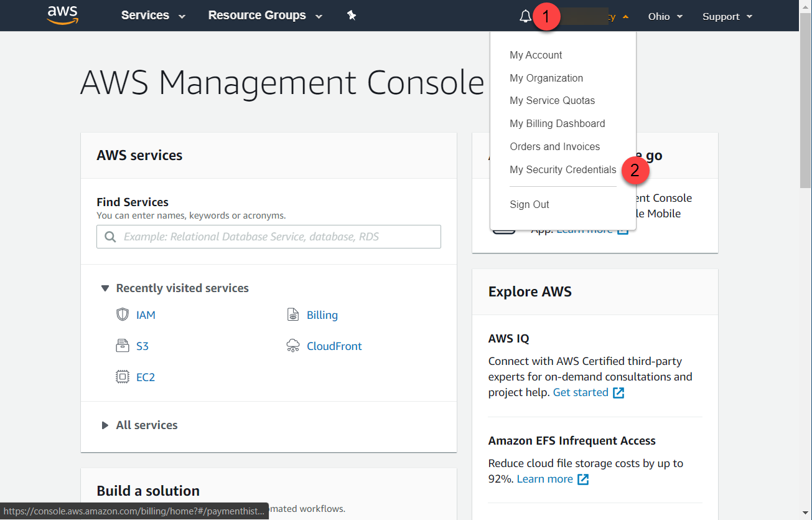Open the S3 service link
The image size is (812, 520).
[142, 346]
